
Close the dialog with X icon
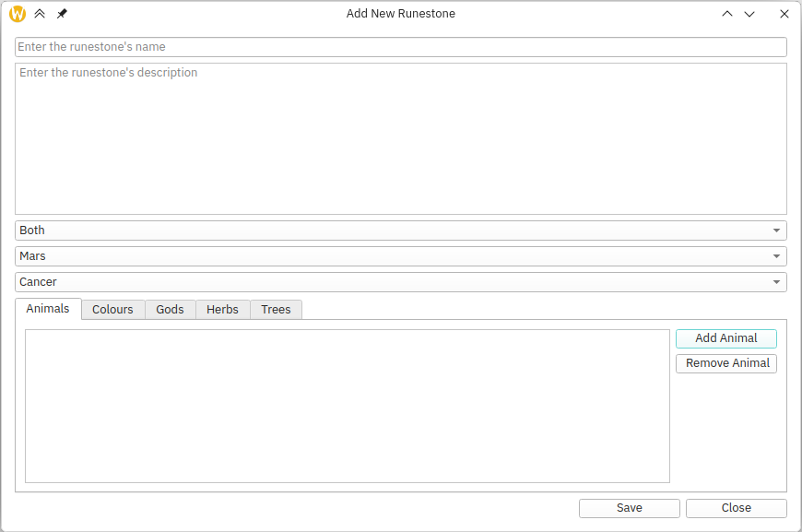tap(784, 14)
